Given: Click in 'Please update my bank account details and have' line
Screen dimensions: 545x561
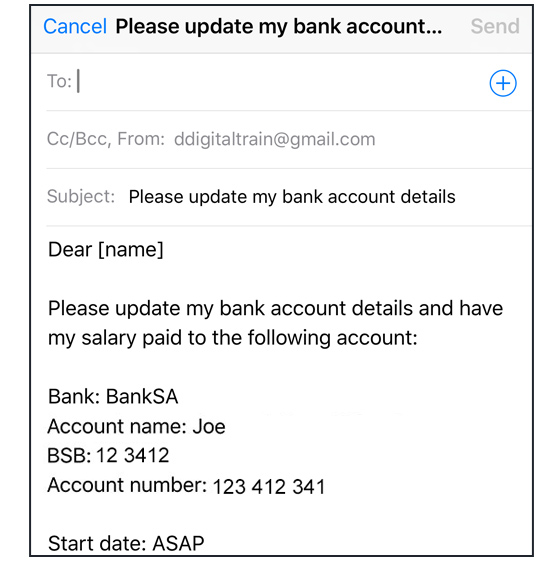Looking at the screenshot, I should tap(275, 308).
